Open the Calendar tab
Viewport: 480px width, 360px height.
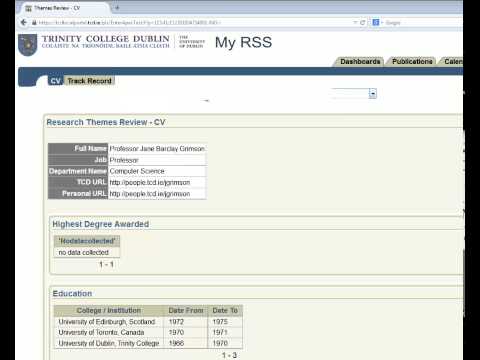pos(452,62)
